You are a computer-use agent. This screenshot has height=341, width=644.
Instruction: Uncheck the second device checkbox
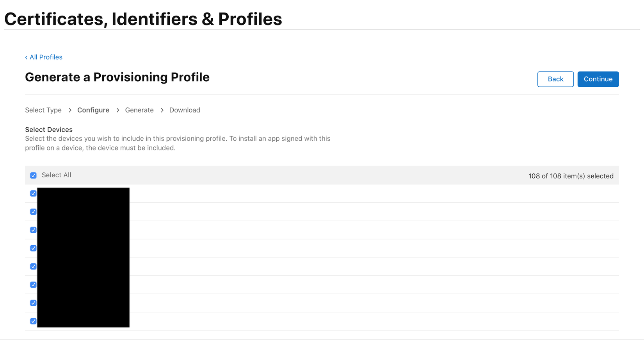pos(34,212)
